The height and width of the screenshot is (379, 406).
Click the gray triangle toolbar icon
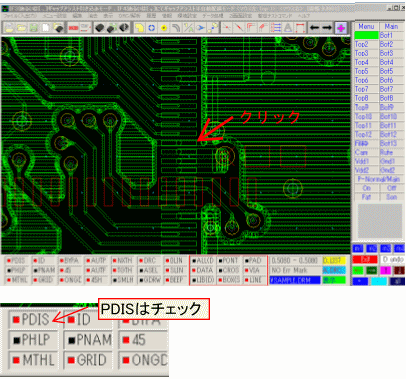click(288, 28)
